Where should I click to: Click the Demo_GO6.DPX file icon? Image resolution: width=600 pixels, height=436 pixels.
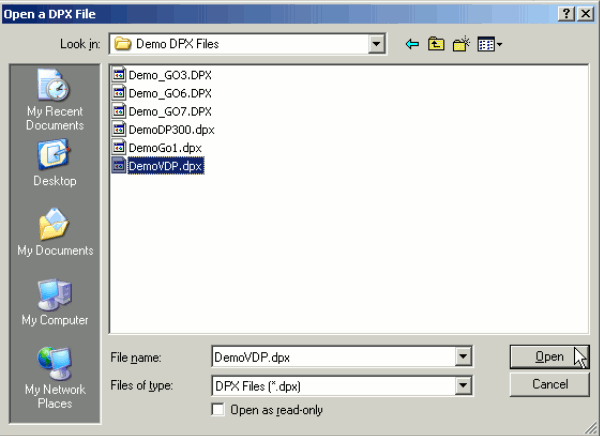[119, 93]
